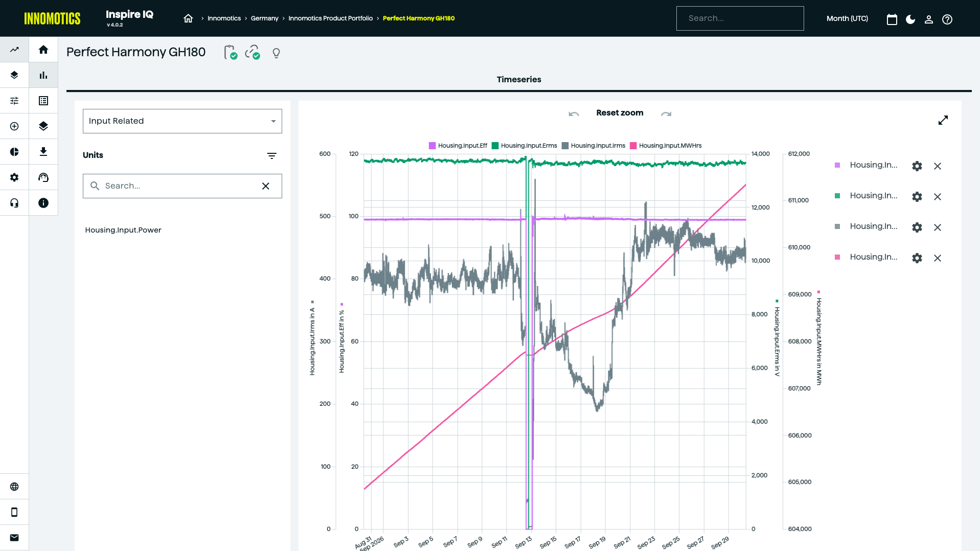Toggle Housing.Input.MWHrs legend series

pyautogui.click(x=666, y=146)
